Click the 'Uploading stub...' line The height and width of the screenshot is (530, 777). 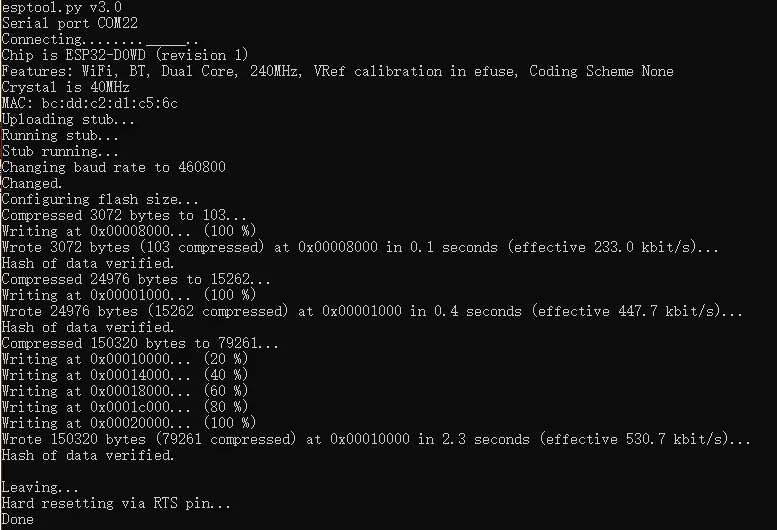tap(68, 119)
